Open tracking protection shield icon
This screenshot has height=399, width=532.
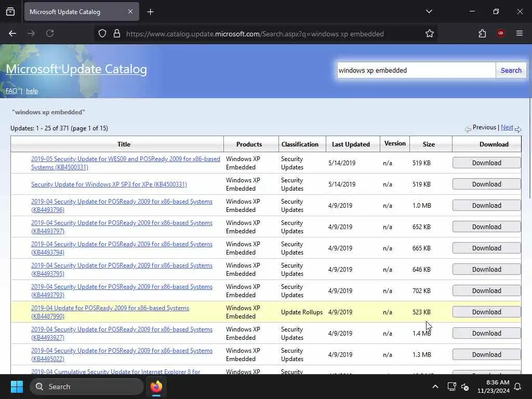[x=102, y=34]
